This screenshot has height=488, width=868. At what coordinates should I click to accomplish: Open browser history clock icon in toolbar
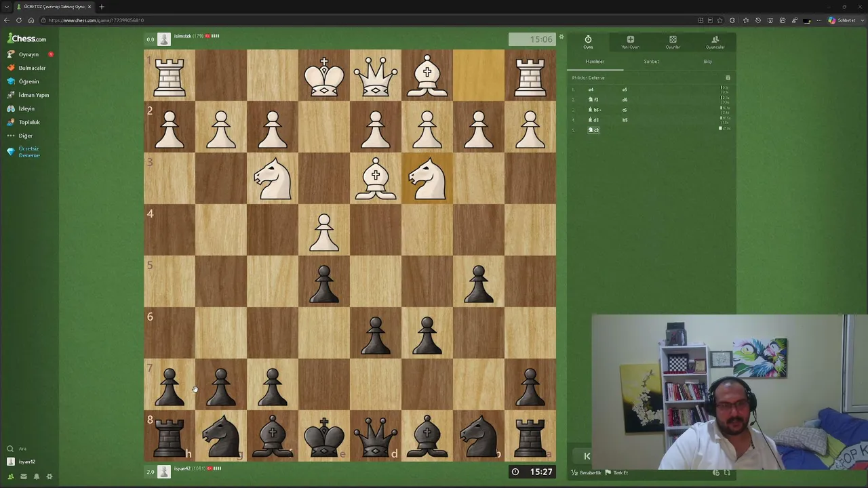(757, 20)
